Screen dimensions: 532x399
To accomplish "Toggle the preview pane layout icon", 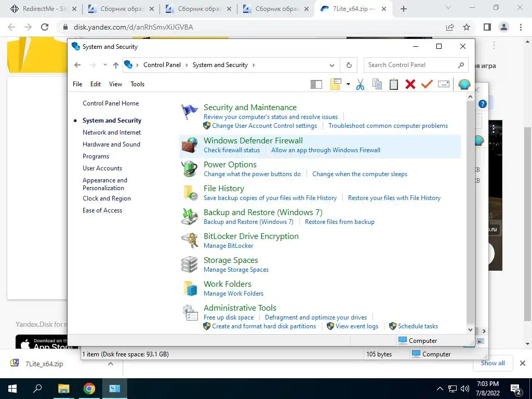I will point(316,84).
